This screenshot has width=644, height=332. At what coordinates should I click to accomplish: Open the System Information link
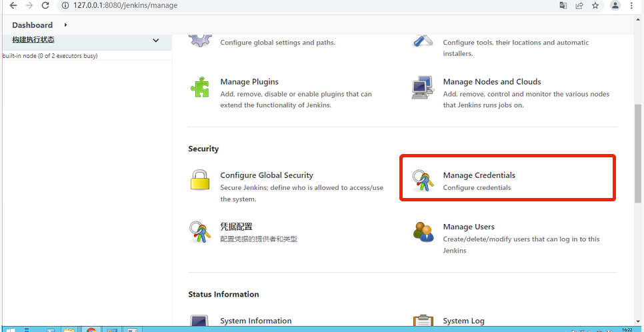pyautogui.click(x=256, y=321)
